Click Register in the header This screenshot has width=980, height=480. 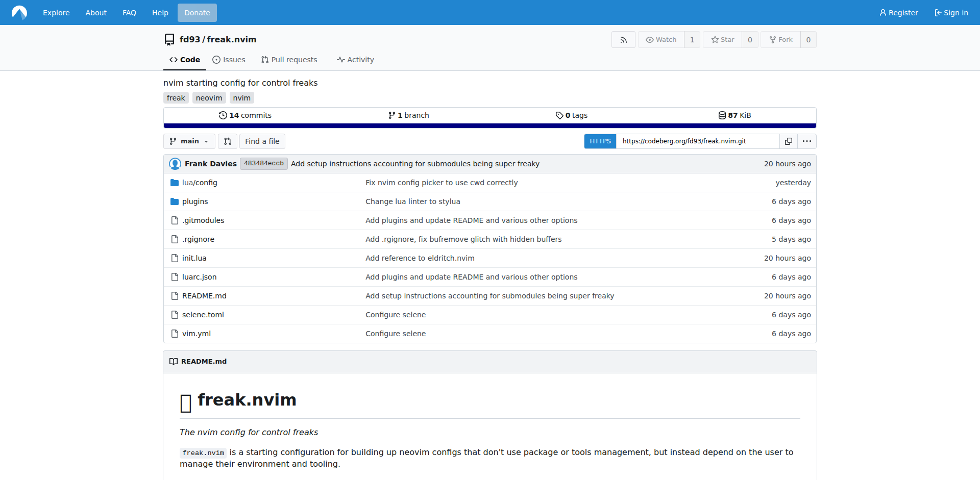coord(898,13)
